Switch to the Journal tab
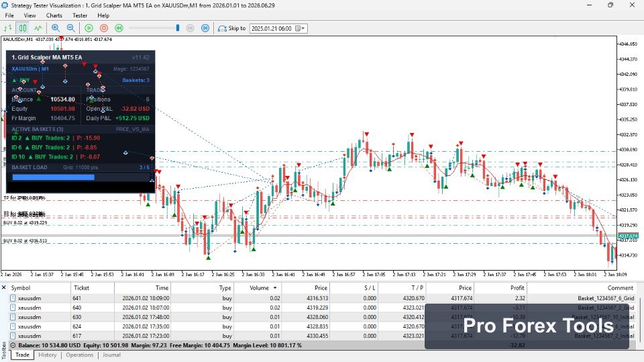The height and width of the screenshot is (362, 644). pyautogui.click(x=111, y=355)
